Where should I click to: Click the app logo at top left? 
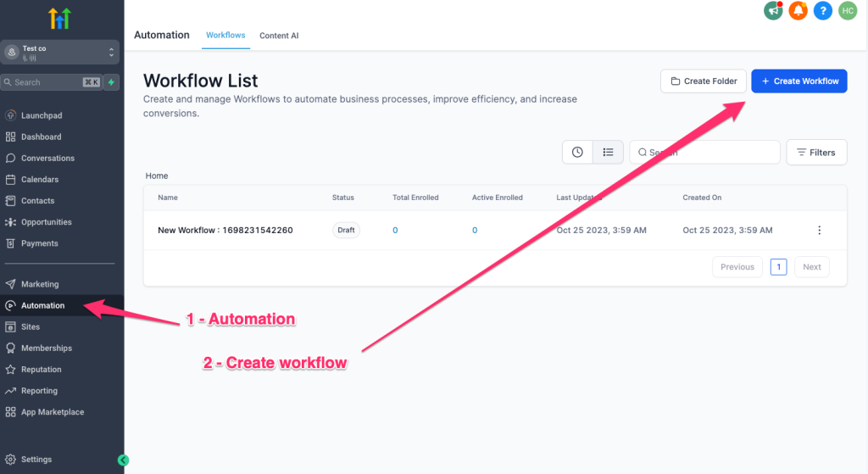60,19
